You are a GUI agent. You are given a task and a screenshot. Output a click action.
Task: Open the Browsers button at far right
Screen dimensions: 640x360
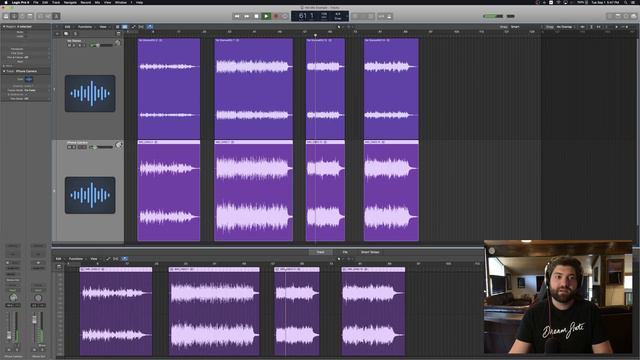(x=634, y=16)
